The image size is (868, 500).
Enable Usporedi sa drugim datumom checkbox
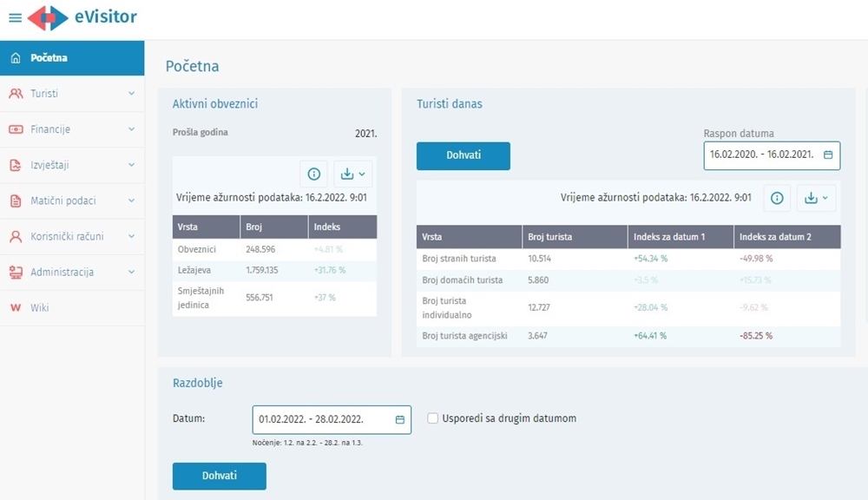coord(433,418)
